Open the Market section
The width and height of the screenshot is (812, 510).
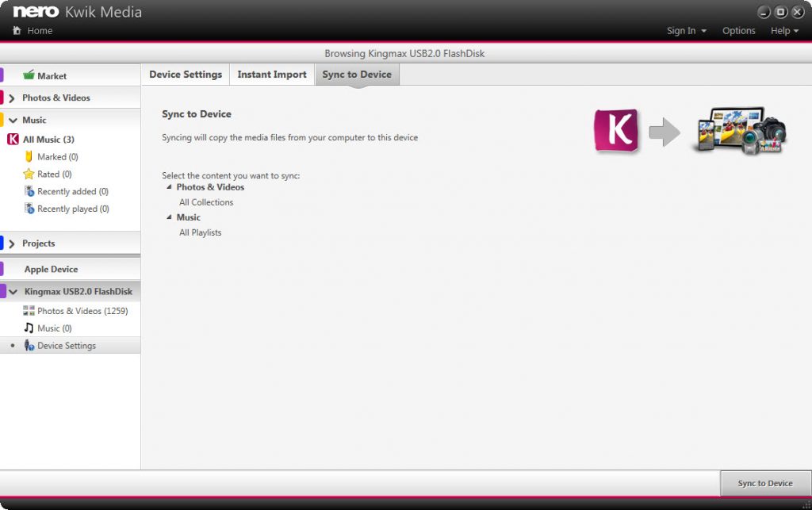click(x=52, y=75)
